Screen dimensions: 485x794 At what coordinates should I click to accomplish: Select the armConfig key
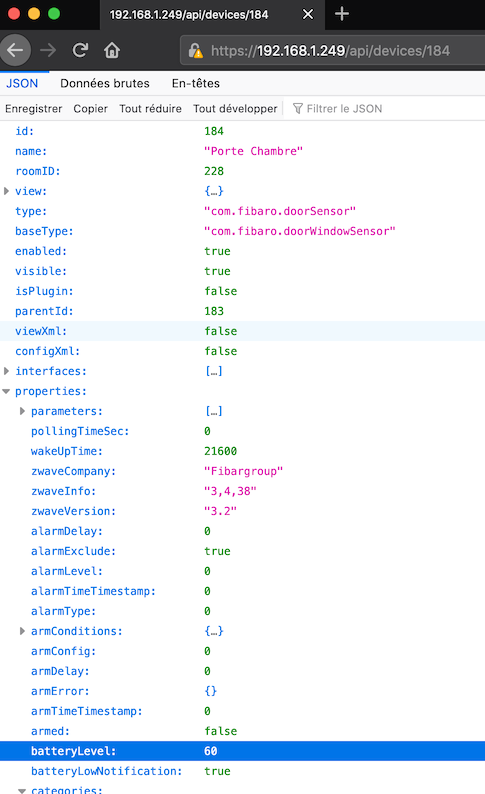(x=63, y=651)
